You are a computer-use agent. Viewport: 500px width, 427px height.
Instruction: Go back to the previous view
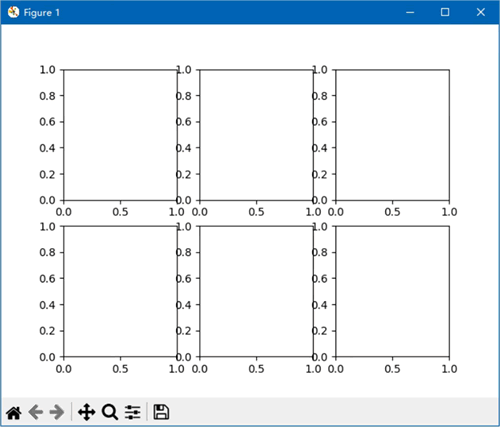coord(36,412)
